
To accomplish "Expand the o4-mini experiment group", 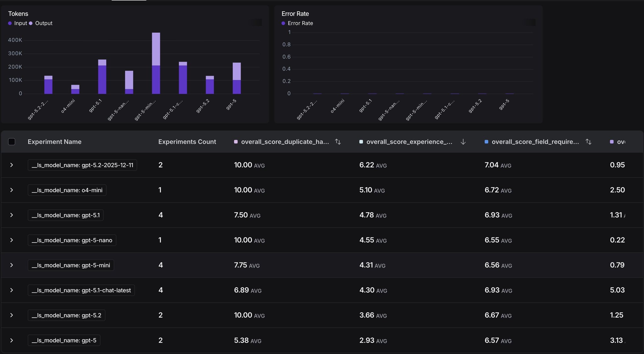I will (x=12, y=190).
